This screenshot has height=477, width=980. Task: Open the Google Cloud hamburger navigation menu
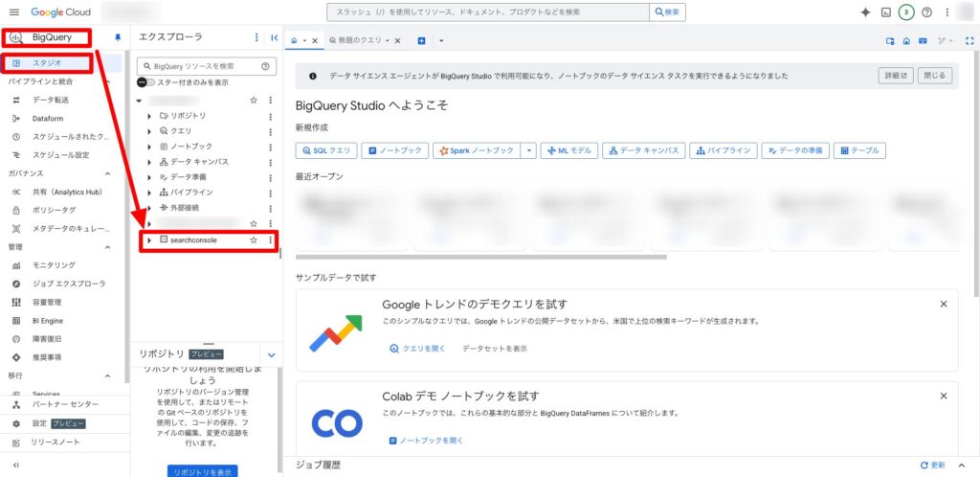pos(13,11)
